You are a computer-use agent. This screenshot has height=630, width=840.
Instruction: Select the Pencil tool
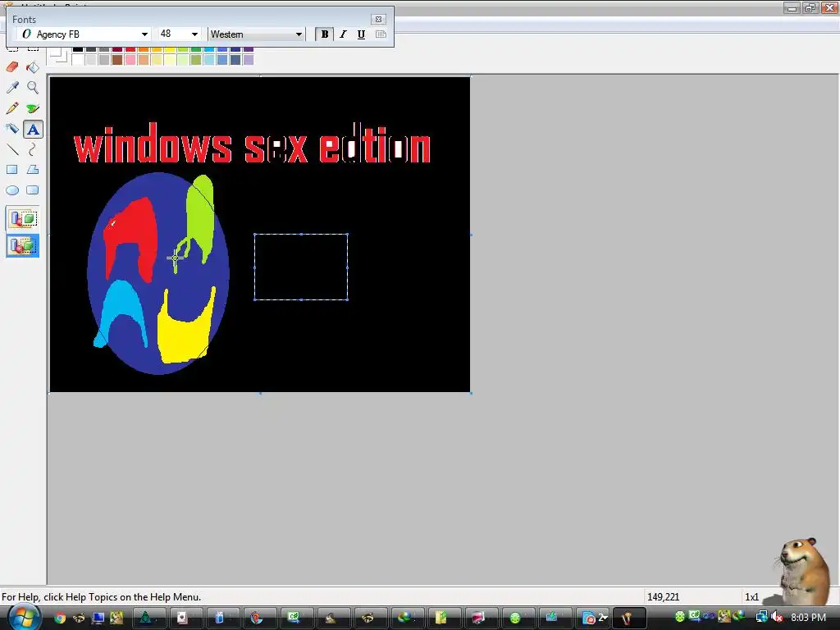[x=12, y=108]
